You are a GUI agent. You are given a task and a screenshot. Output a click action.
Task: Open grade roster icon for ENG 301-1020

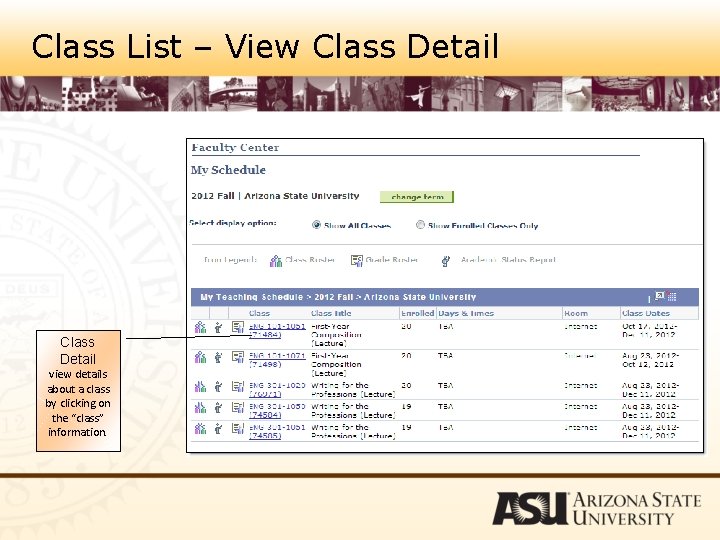pyautogui.click(x=237, y=387)
